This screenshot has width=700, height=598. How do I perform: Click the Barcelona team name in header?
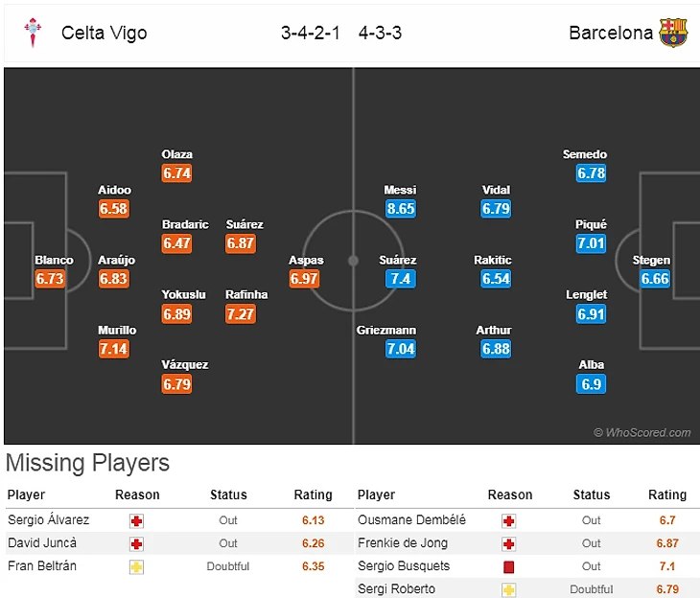(611, 33)
